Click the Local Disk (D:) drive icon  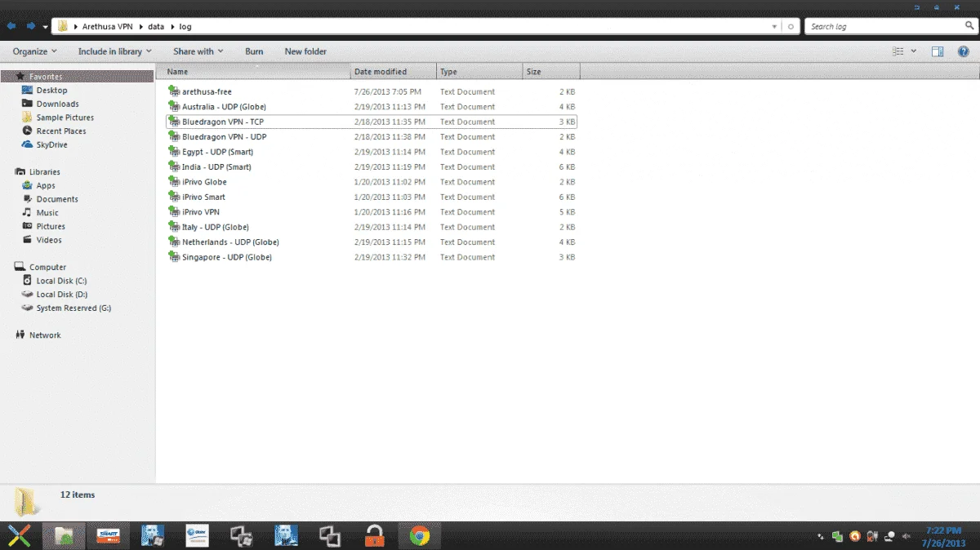click(x=28, y=295)
